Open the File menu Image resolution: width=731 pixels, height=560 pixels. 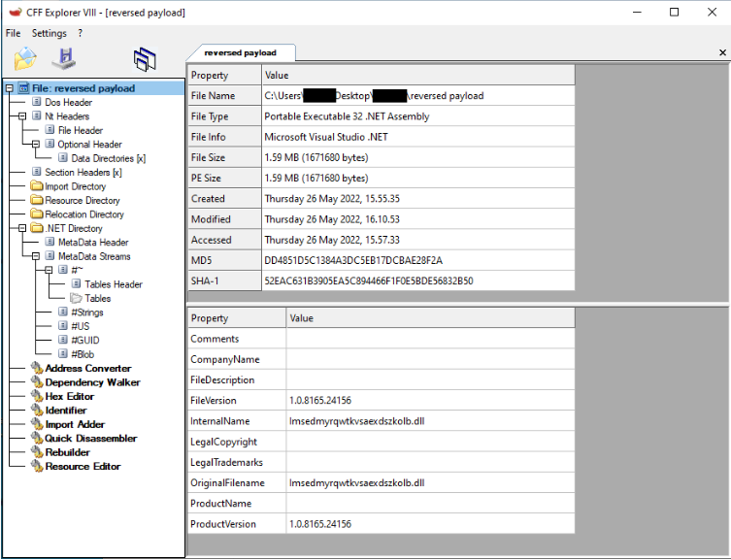(x=13, y=33)
